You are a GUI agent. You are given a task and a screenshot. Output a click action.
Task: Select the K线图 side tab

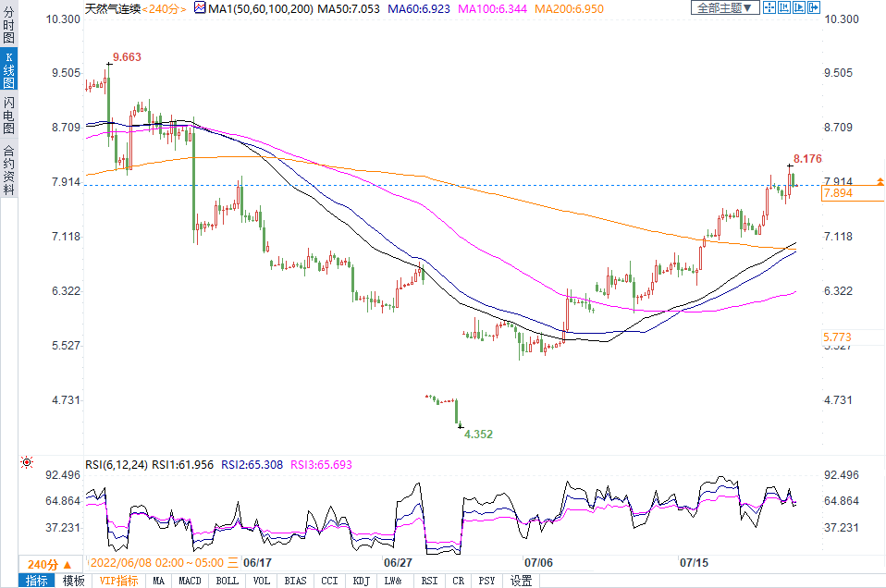click(8, 71)
